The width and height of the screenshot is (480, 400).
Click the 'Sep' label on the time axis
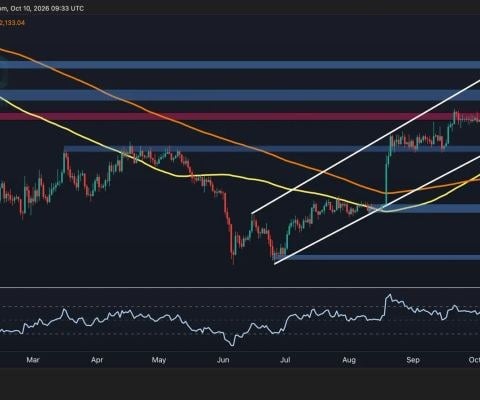click(x=413, y=360)
